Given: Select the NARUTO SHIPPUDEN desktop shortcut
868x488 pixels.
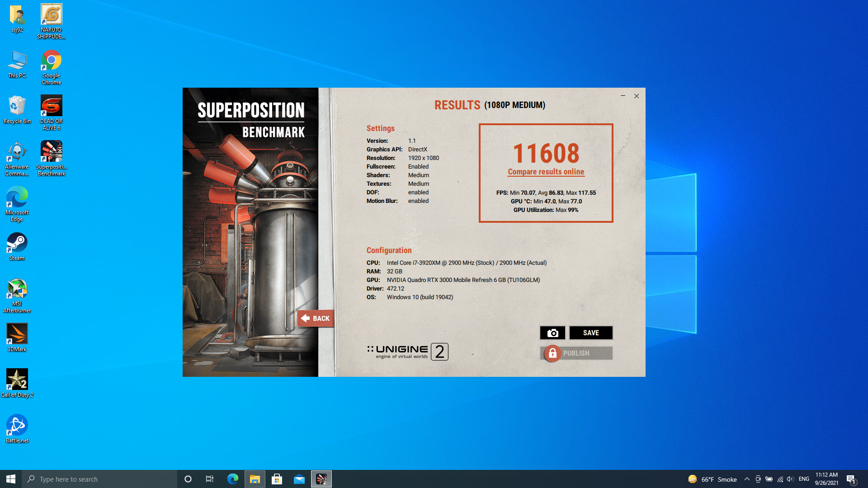Looking at the screenshot, I should tap(52, 22).
